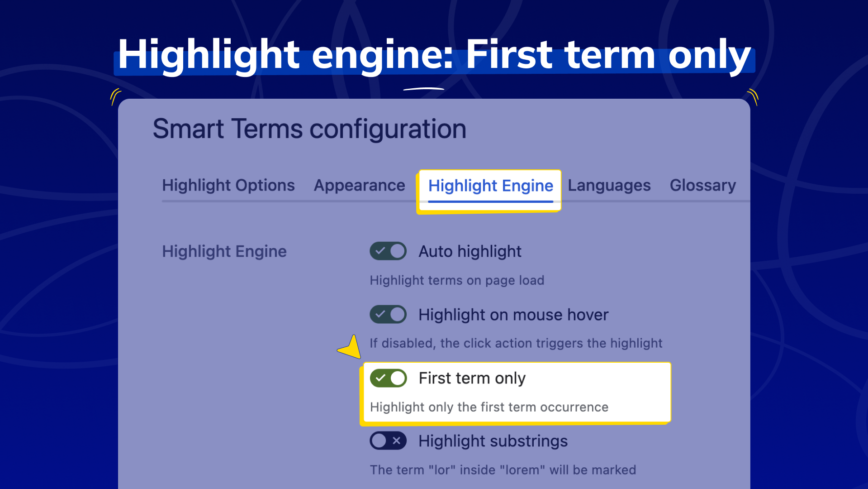The height and width of the screenshot is (489, 868).
Task: Click the "Smart Terms configuration" heading
Action: pyautogui.click(x=309, y=129)
